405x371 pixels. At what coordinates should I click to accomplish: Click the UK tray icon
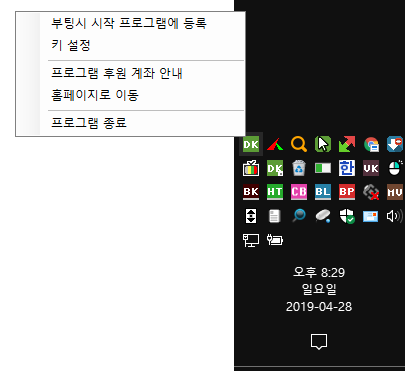(x=371, y=168)
